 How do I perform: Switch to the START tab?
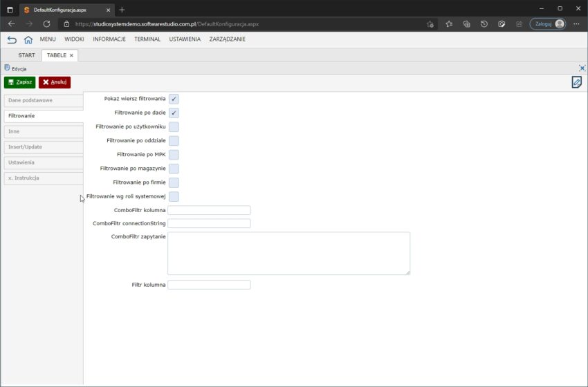point(26,55)
